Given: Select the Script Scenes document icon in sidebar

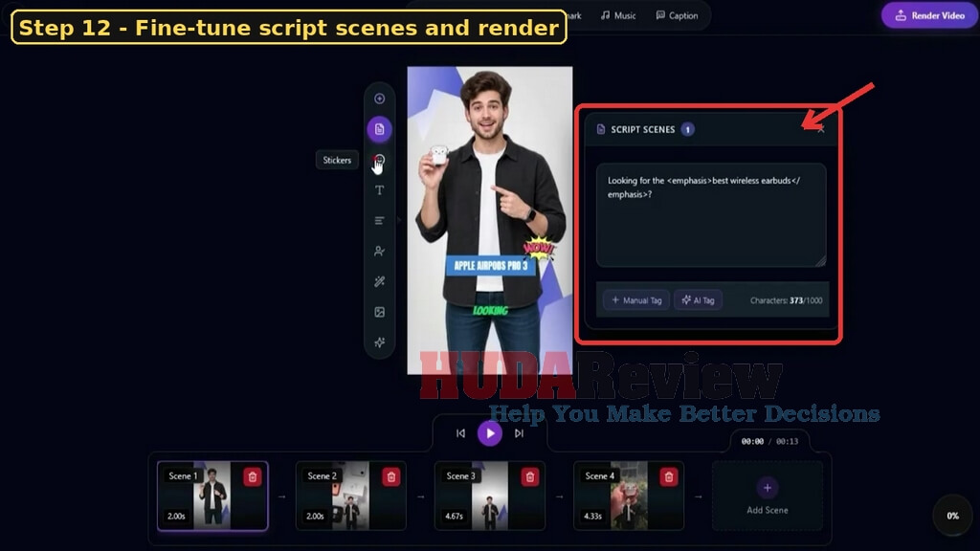Looking at the screenshot, I should coord(379,129).
